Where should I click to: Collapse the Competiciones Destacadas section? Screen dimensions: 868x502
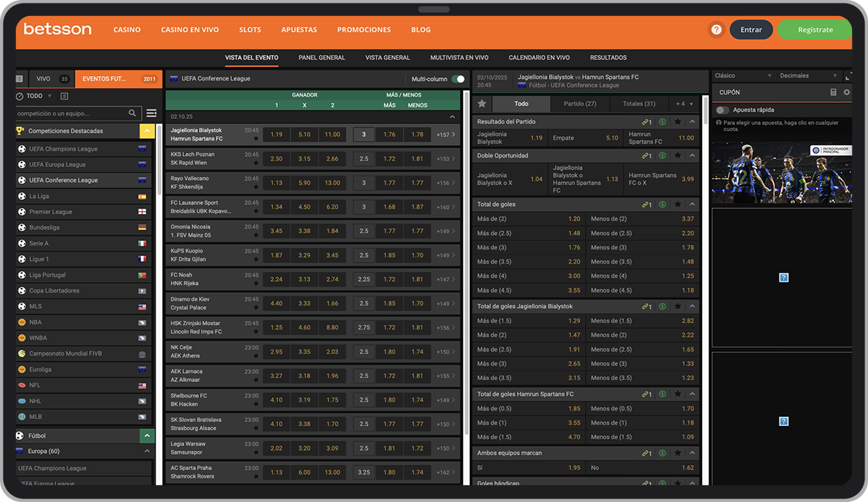147,130
